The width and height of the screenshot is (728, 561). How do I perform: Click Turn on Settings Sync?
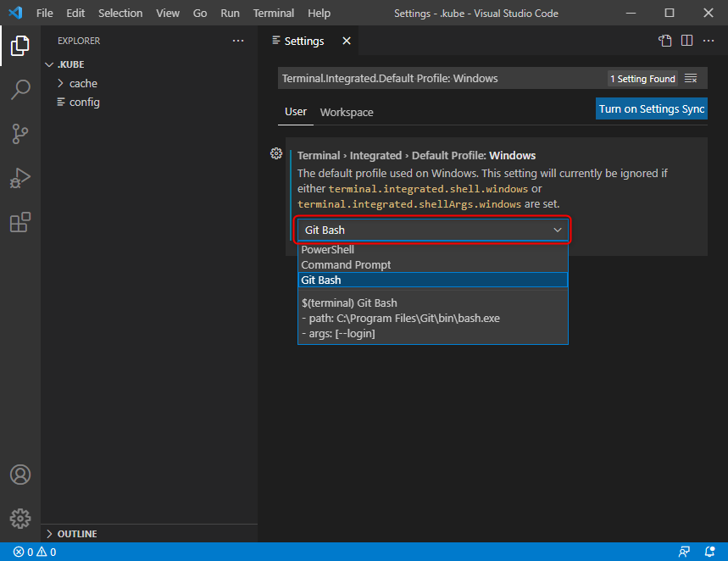[651, 108]
